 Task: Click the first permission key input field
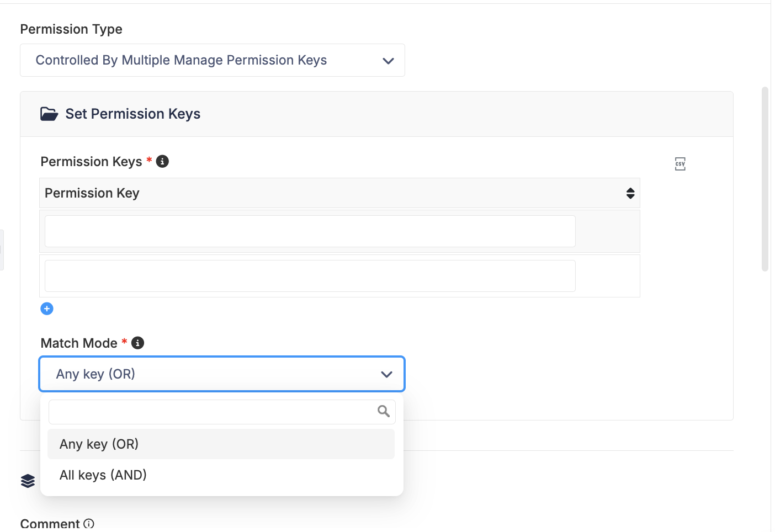(310, 231)
